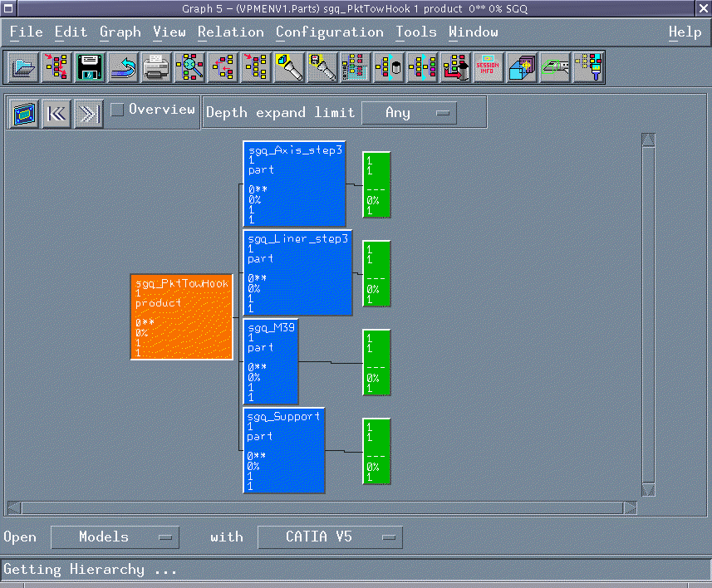Open the Configuration menu
This screenshot has width=712, height=588.
(x=329, y=32)
